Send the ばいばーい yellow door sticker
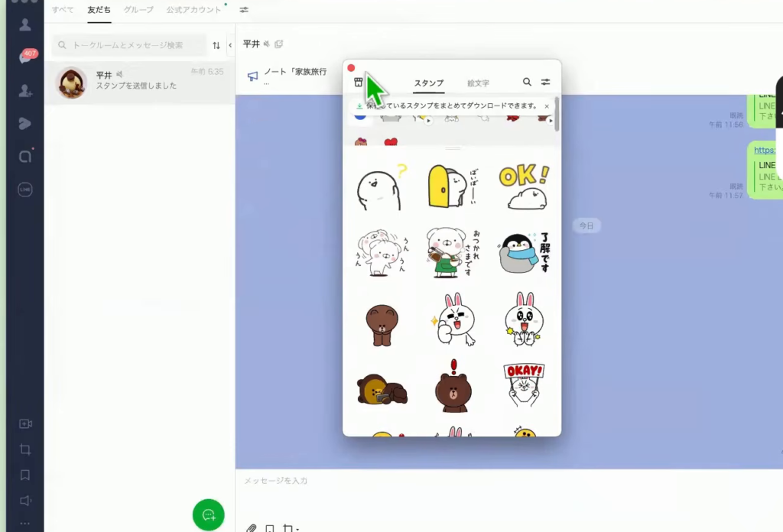 (453, 187)
